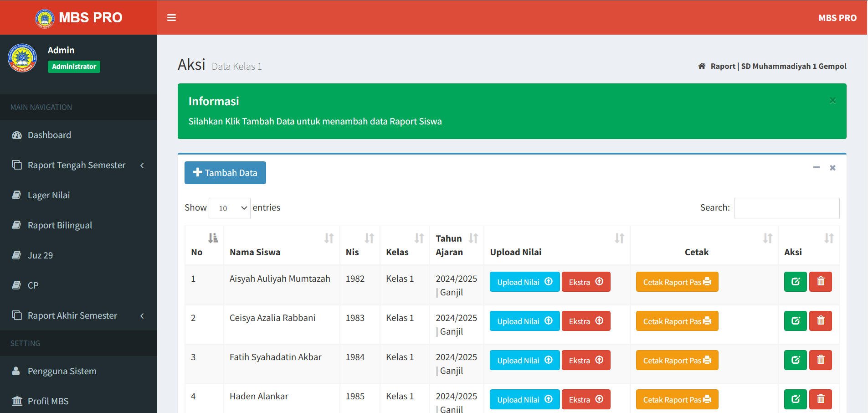
Task: Open the Juz 29 sidebar item
Action: click(x=40, y=255)
